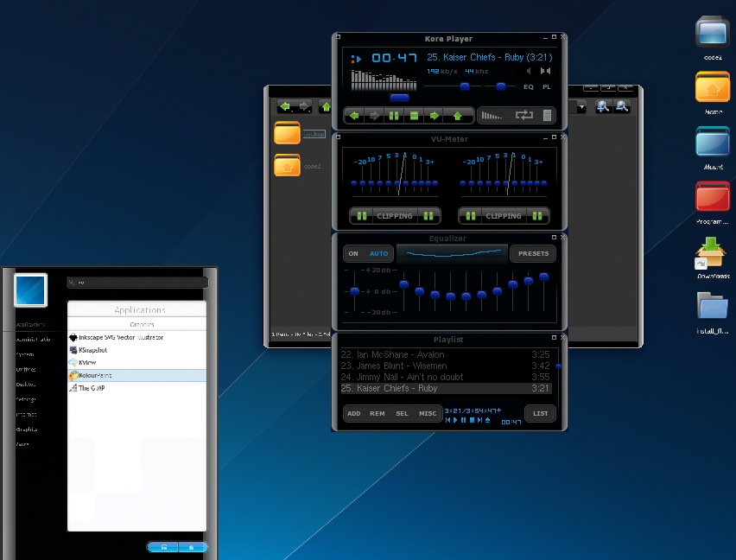The height and width of the screenshot is (560, 736).
Task: Click zoom in magnifier in file manager
Action: click(603, 107)
